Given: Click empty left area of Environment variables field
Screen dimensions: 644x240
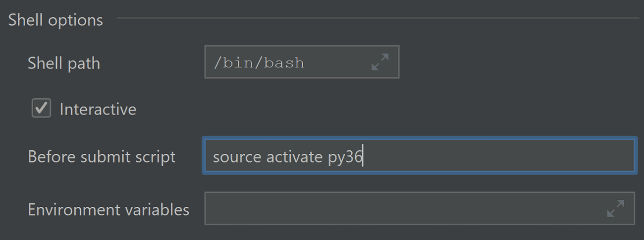Looking at the screenshot, I should 297,208.
